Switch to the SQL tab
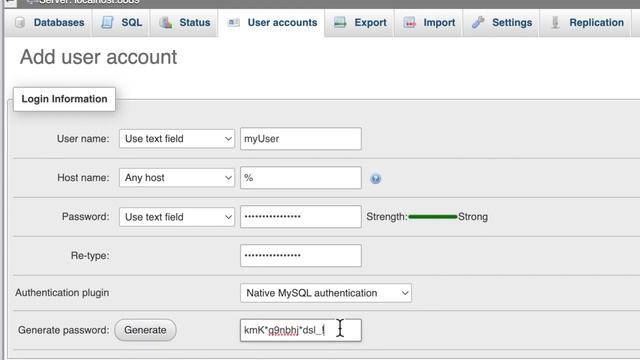Image resolution: width=640 pixels, height=360 pixels. pos(121,23)
